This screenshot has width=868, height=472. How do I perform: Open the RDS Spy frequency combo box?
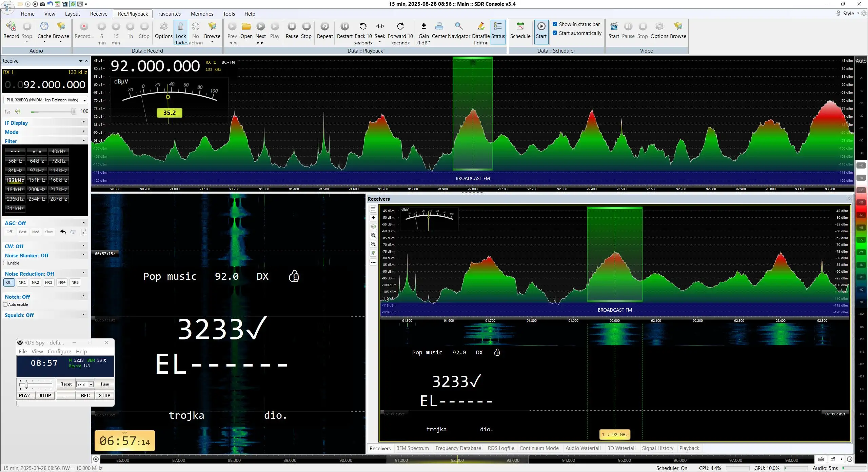85,384
